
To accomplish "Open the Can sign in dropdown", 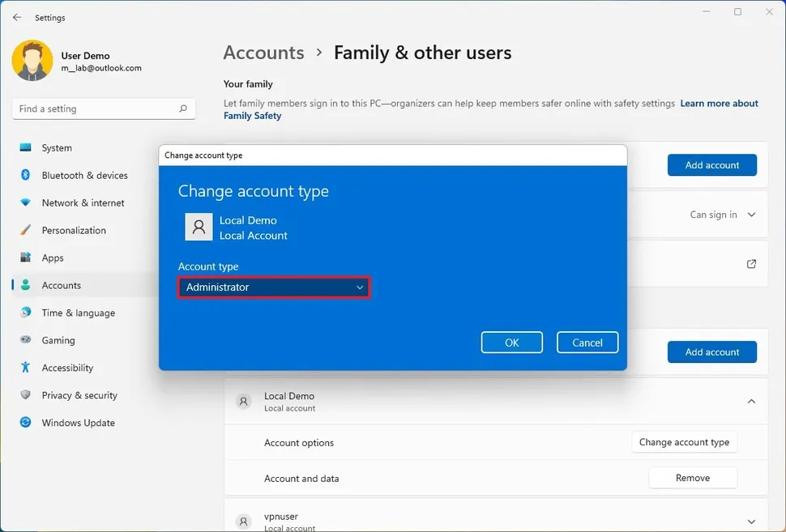I will pos(722,215).
